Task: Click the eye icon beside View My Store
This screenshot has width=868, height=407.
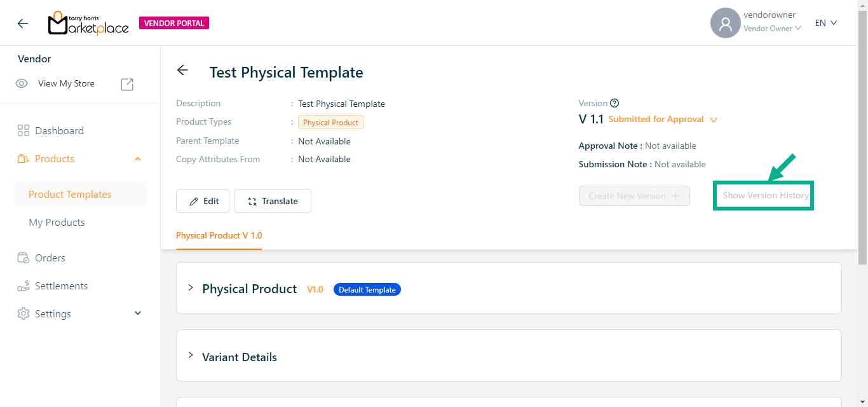Action: [22, 84]
